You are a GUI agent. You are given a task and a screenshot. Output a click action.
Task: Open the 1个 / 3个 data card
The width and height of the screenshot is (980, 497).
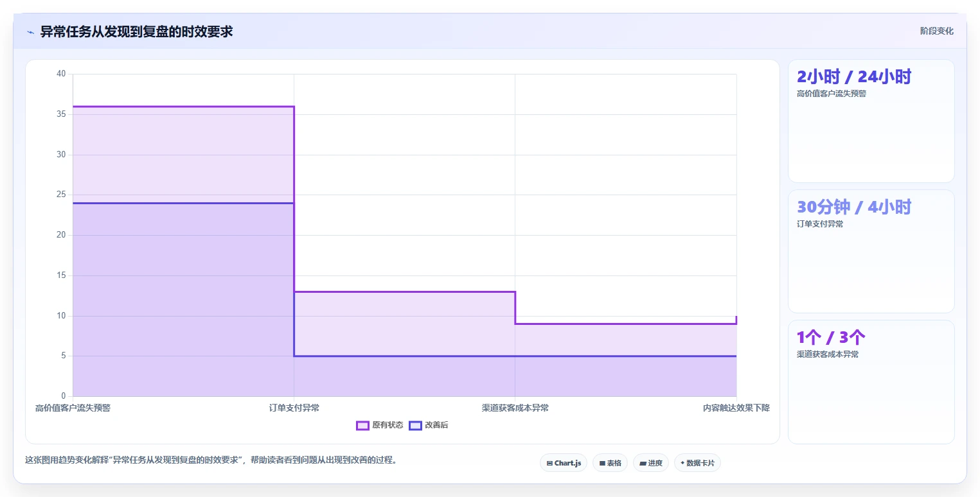point(871,381)
